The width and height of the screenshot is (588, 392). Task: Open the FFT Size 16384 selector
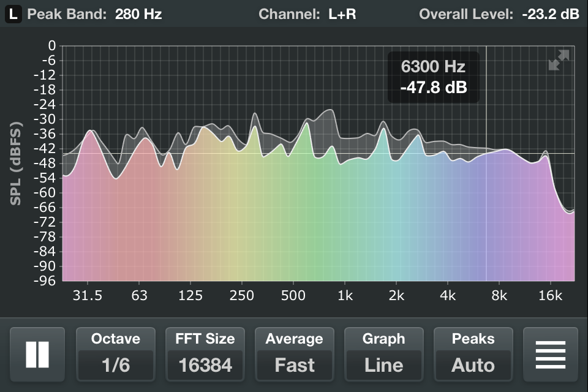coord(205,355)
